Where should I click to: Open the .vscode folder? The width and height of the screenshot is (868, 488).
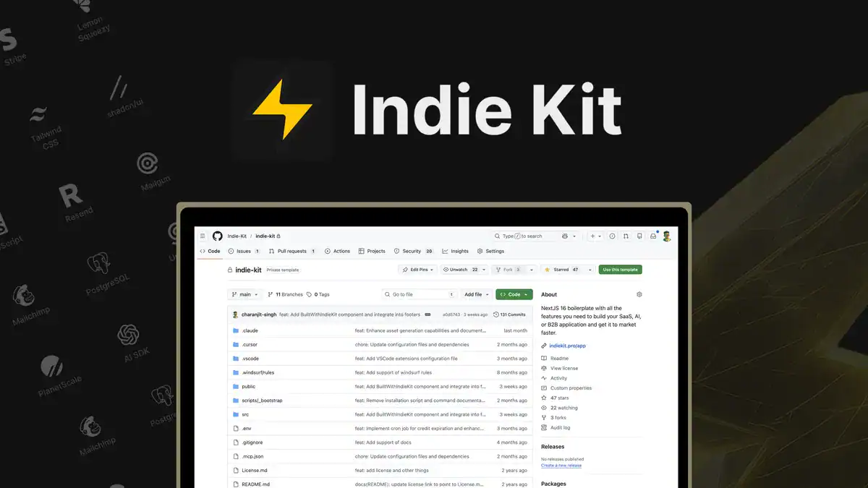(250, 359)
